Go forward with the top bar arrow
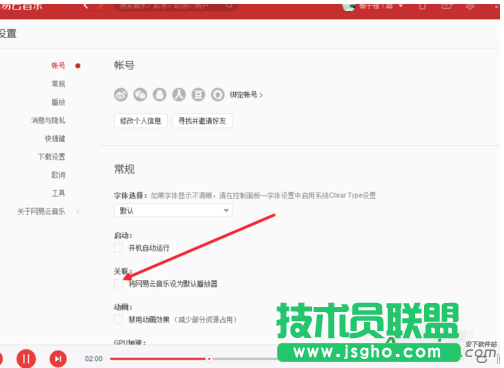 click(100, 6)
